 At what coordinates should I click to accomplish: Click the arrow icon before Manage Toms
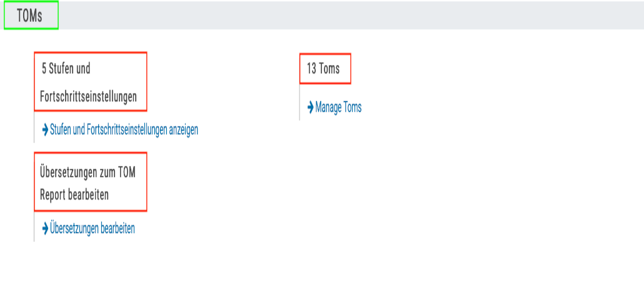click(311, 107)
